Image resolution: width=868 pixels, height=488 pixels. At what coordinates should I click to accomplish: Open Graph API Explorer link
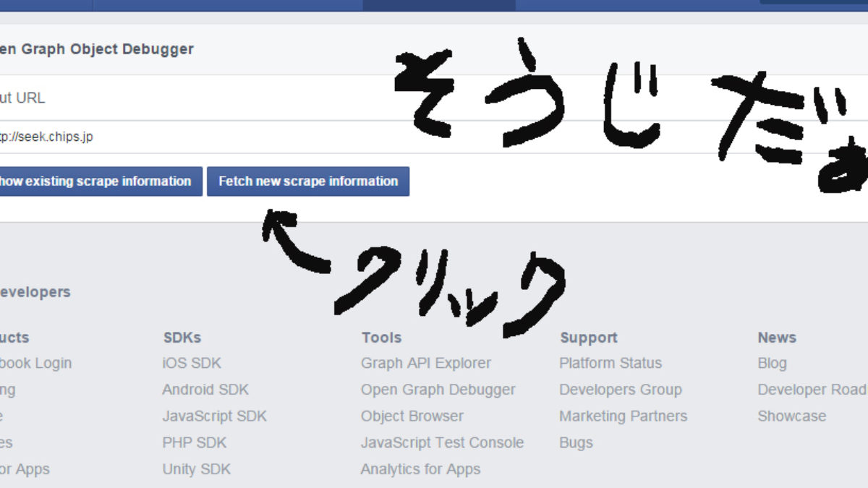coord(426,363)
